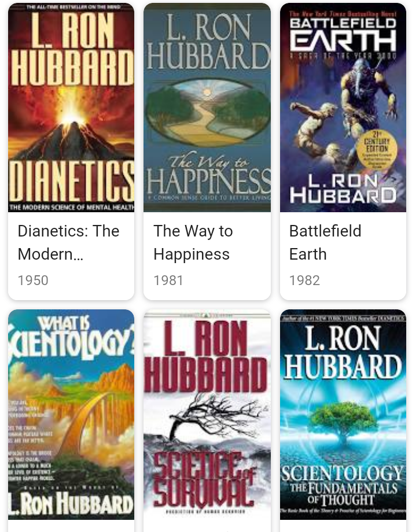Click 'The Way to Happiness' title text
The image size is (412, 532).
[193, 243]
